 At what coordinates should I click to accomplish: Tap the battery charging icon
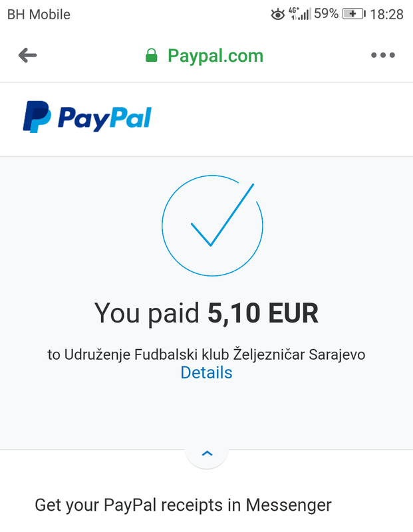(x=354, y=14)
